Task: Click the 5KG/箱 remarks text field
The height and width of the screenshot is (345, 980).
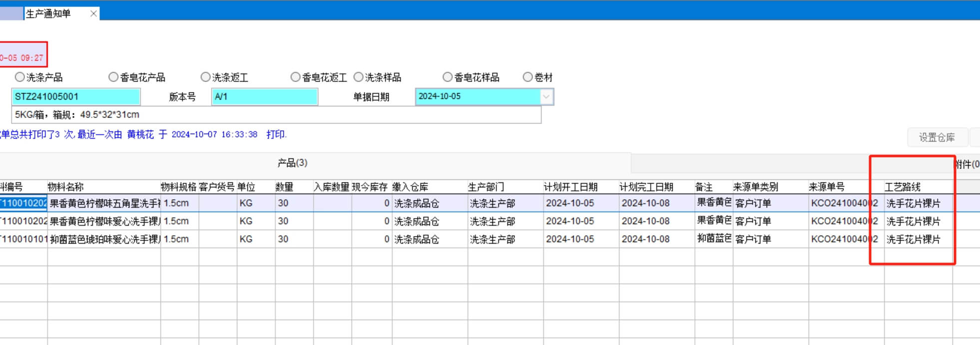Action: [276, 115]
